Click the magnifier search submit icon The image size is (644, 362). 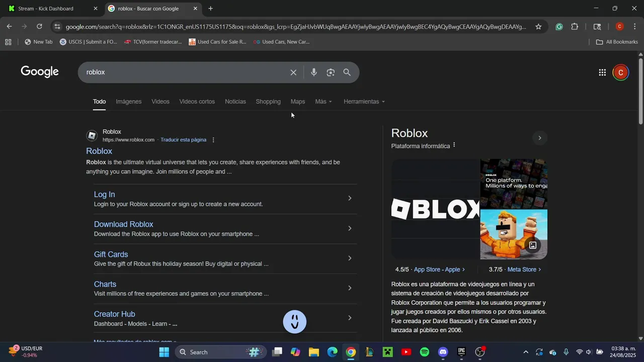[x=347, y=72]
